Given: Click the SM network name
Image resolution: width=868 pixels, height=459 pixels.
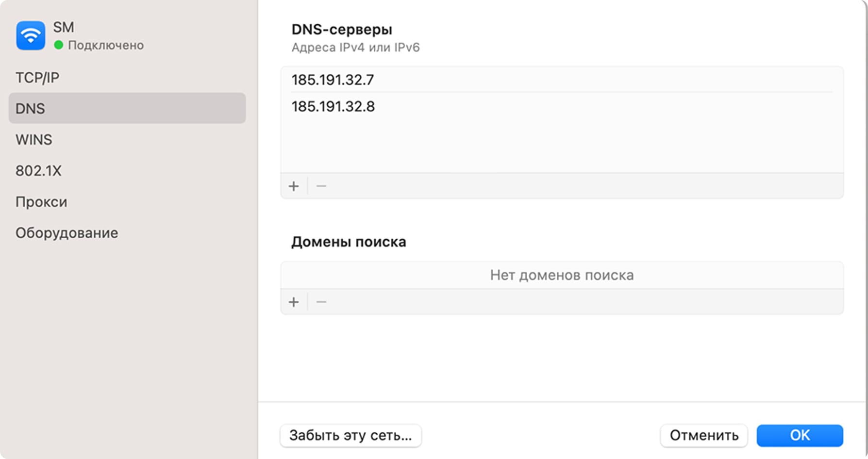Looking at the screenshot, I should 64,27.
